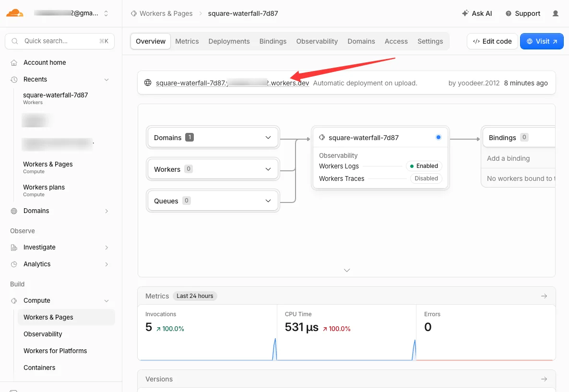Expand the Analytics section
The width and height of the screenshot is (569, 392).
pos(107,264)
